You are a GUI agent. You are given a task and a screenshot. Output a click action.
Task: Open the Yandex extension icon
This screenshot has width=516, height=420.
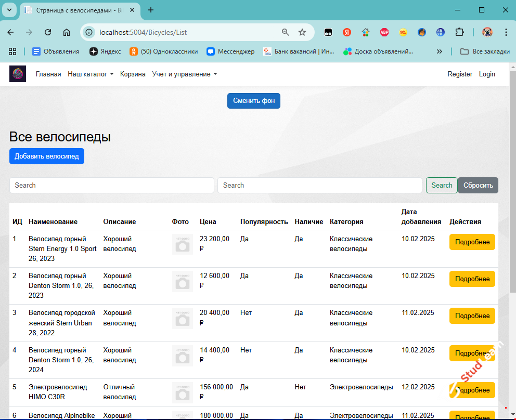click(347, 32)
